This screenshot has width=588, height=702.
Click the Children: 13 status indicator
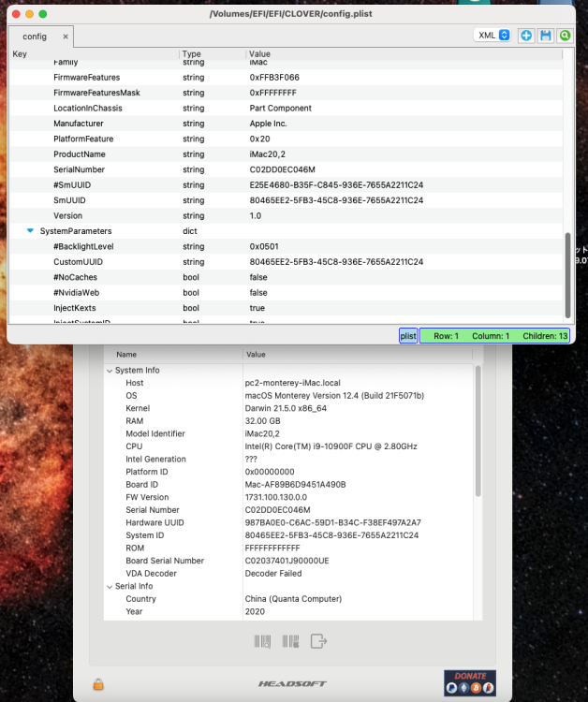click(x=545, y=336)
